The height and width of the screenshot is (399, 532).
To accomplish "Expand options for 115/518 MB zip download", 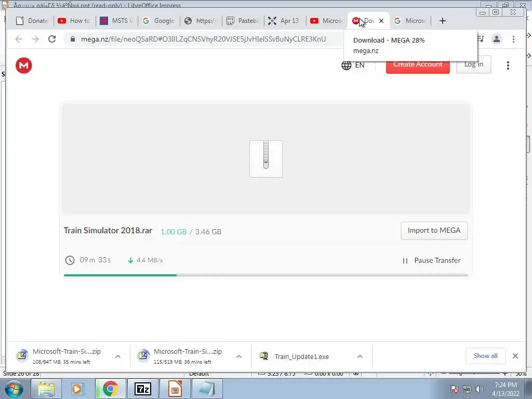I will tap(239, 356).
